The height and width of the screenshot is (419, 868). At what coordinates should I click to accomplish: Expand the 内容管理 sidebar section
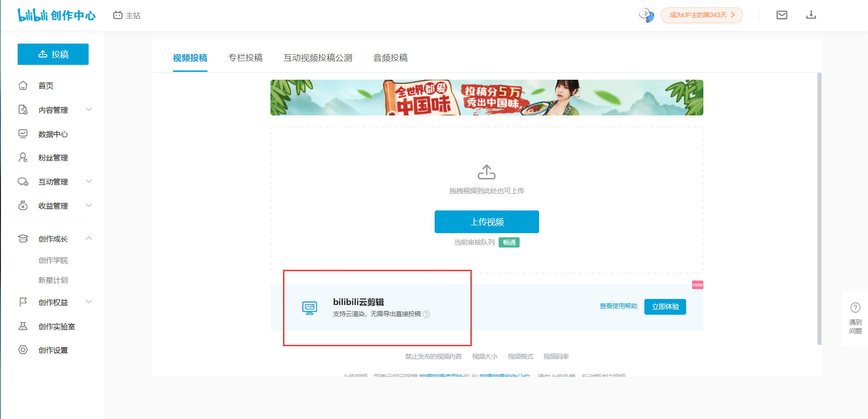coord(89,109)
